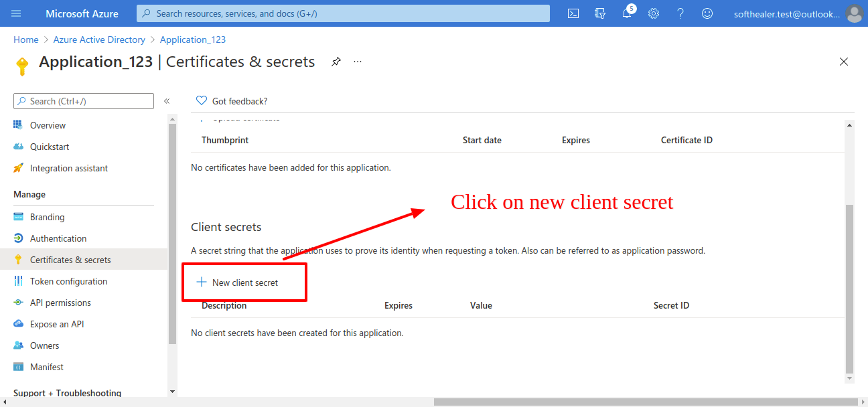Screen dimensions: 868x407
Task: Click the sidebar scroll down arrow
Action: click(x=172, y=391)
